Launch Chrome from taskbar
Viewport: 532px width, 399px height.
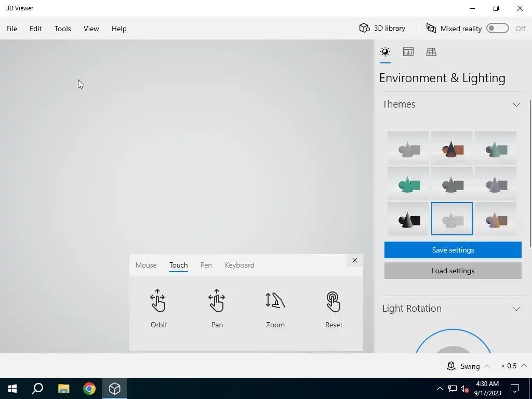click(x=89, y=389)
